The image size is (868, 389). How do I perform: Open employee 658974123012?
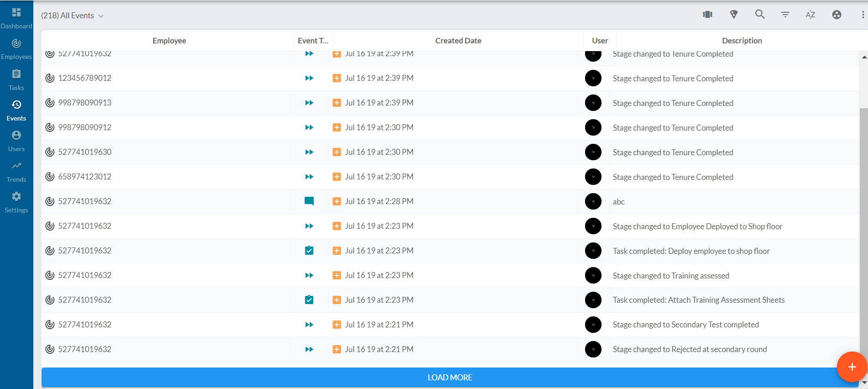(x=84, y=177)
